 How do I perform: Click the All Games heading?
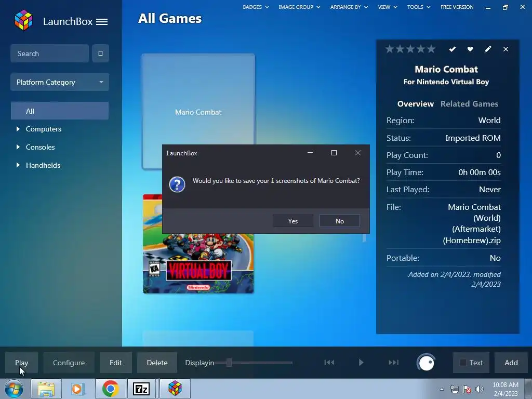[170, 18]
